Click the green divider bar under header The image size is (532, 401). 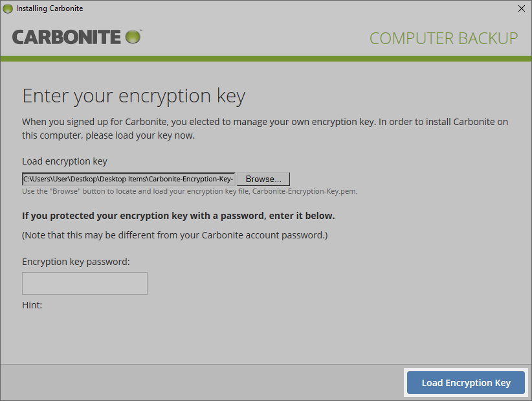click(266, 59)
